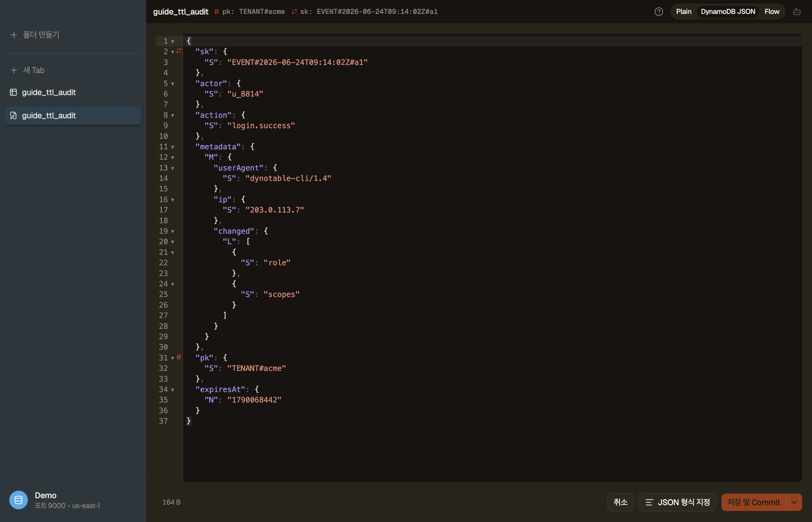Collapse the "pk" block at line 31
This screenshot has height=522, width=812.
173,358
